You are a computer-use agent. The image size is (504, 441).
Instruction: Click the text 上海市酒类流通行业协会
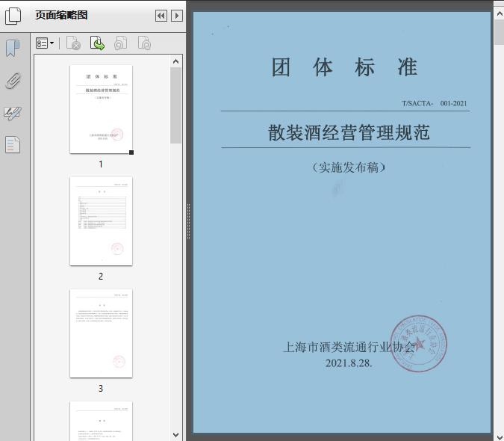pos(349,347)
